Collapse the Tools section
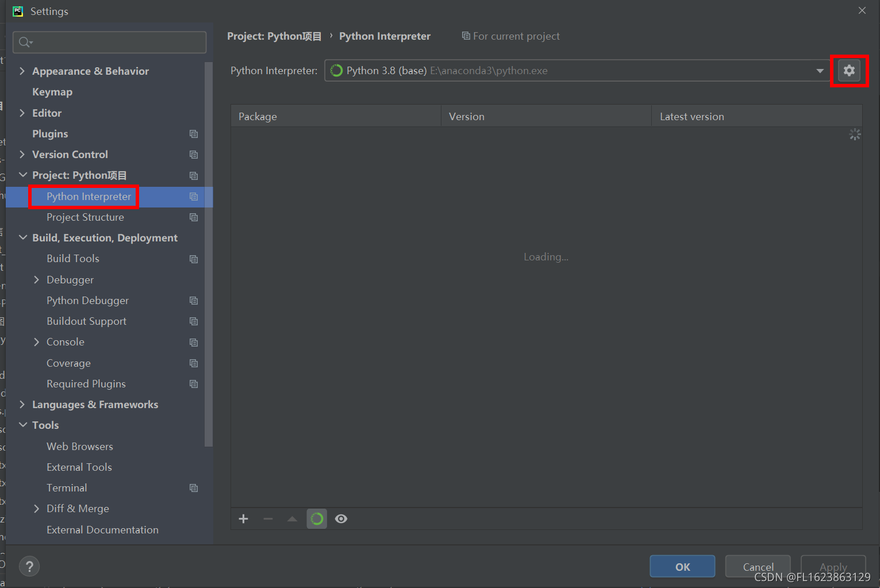 22,425
